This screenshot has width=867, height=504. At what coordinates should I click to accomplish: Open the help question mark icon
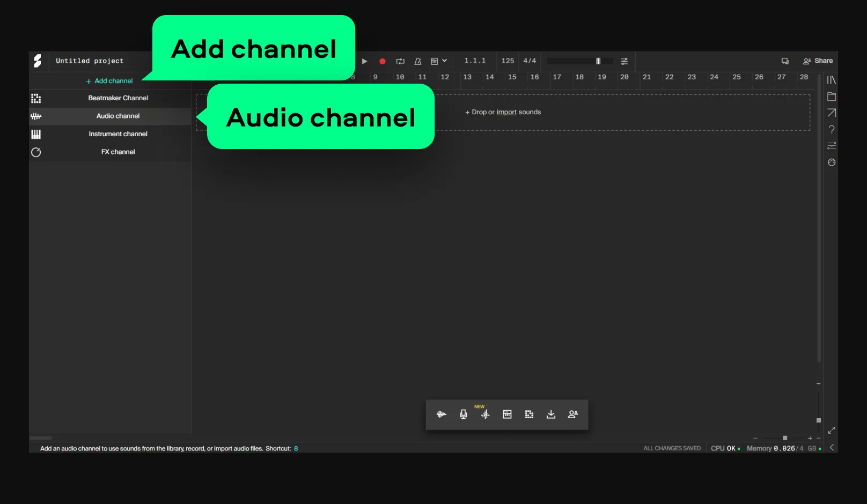click(832, 130)
